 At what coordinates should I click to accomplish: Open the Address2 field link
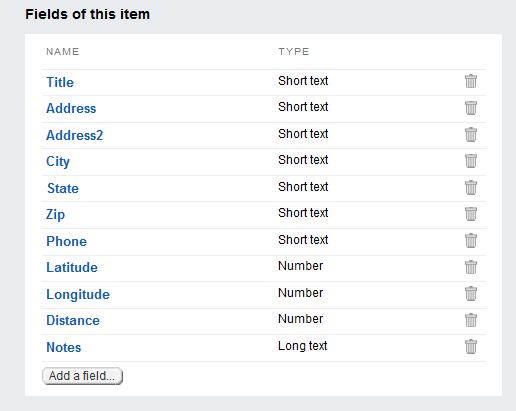75,135
